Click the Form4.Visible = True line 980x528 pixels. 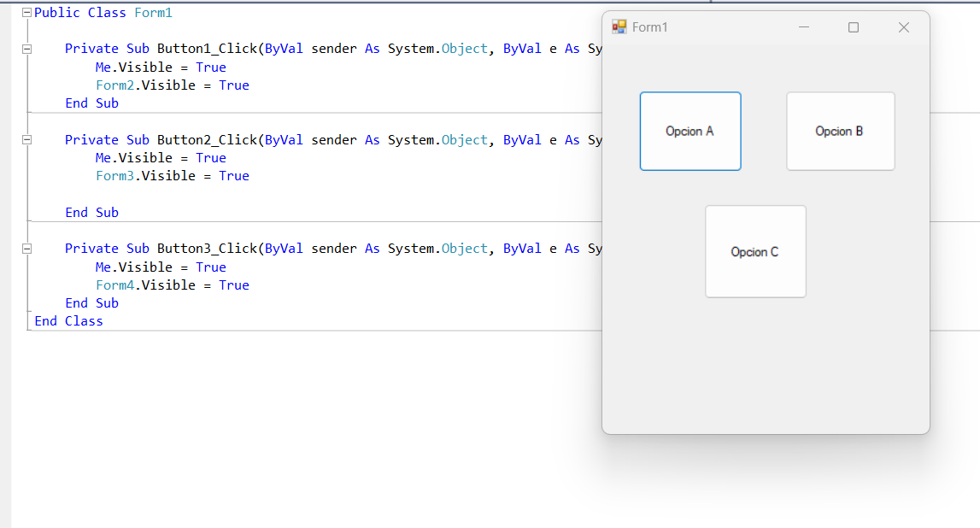[x=173, y=285]
